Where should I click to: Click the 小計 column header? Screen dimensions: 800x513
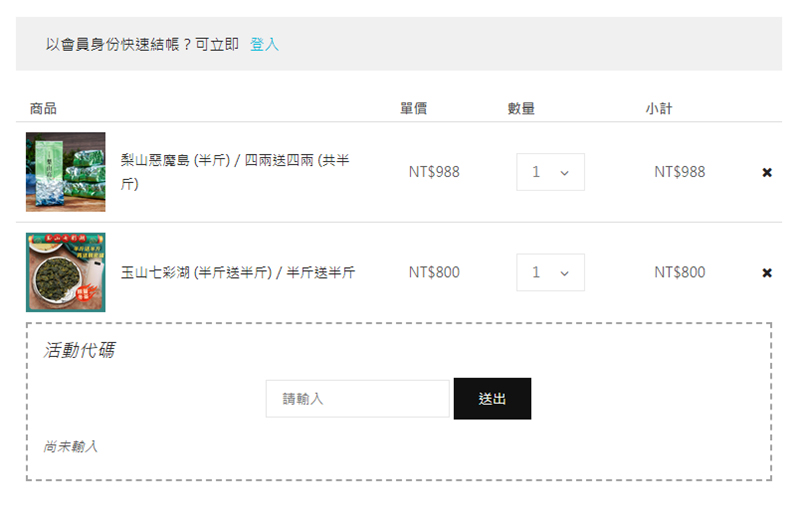(659, 108)
